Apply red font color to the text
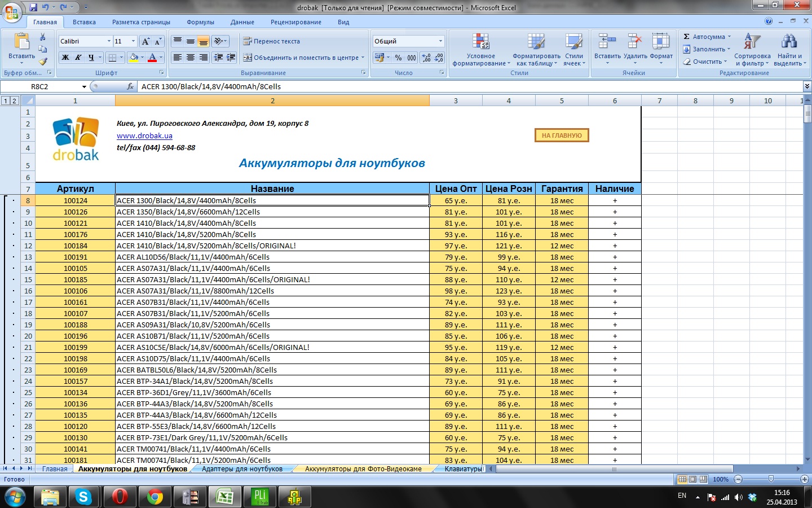 click(x=152, y=58)
